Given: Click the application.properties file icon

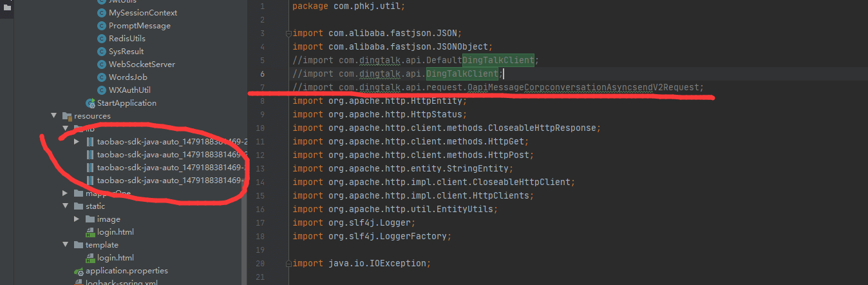Looking at the screenshot, I should point(79,271).
